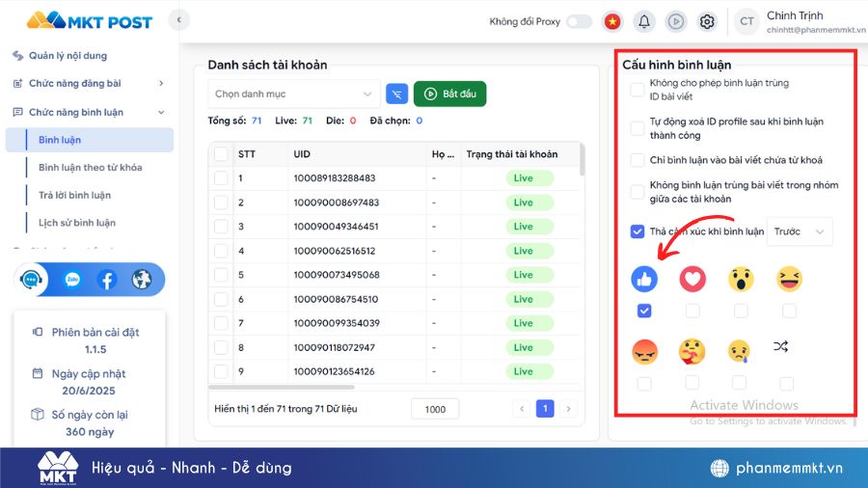
Task: Collapse Chức năng bình luận menu
Action: (x=89, y=112)
